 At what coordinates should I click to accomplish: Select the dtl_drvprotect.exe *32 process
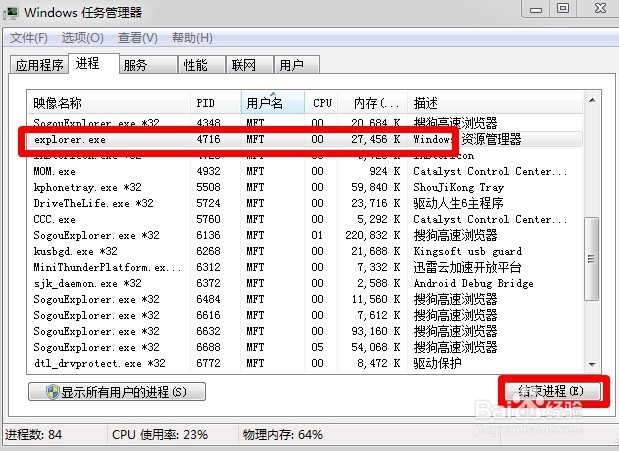[x=304, y=363]
